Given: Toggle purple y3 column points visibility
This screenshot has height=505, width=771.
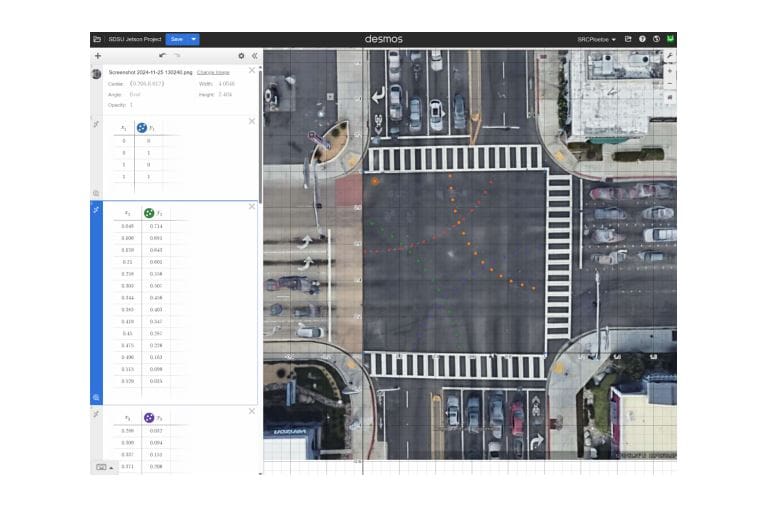Looking at the screenshot, I should (x=148, y=417).
